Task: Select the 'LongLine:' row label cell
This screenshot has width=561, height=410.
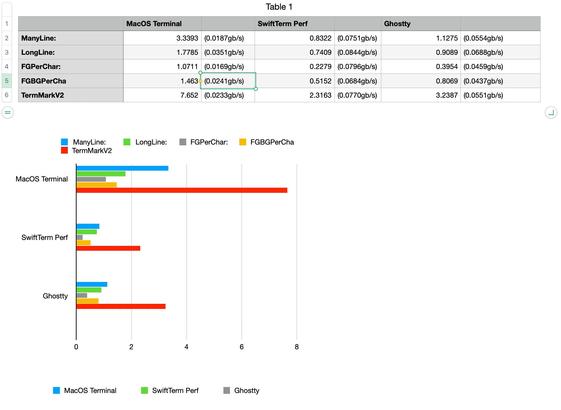Action: [71, 52]
